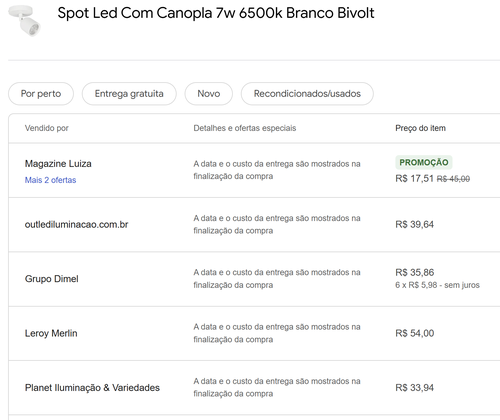Open the Grupo Dimel seller offer

[x=52, y=279]
